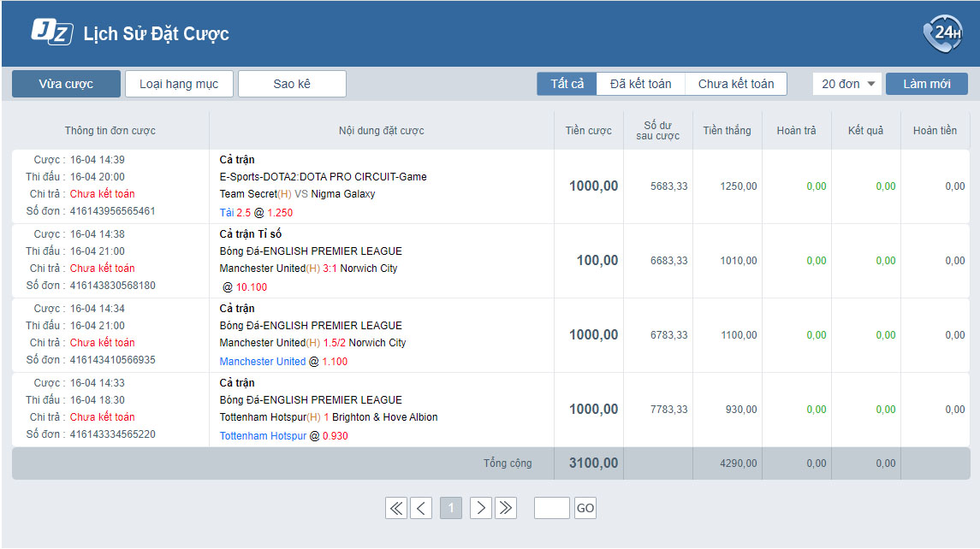
Task: Click the Làm mới refresh button
Action: 926,84
